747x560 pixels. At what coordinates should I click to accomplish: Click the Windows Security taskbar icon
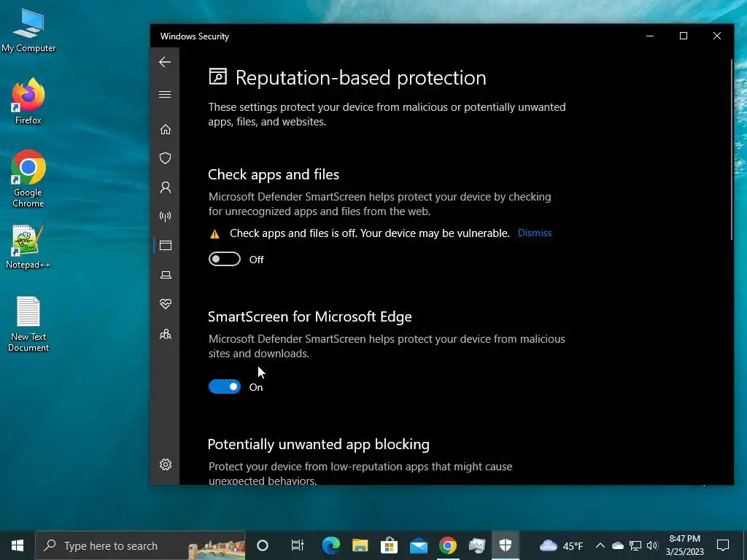click(506, 545)
